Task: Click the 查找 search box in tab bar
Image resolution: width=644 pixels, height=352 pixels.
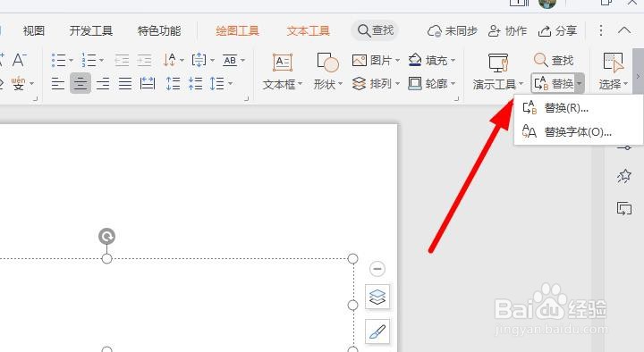Action: 375,30
